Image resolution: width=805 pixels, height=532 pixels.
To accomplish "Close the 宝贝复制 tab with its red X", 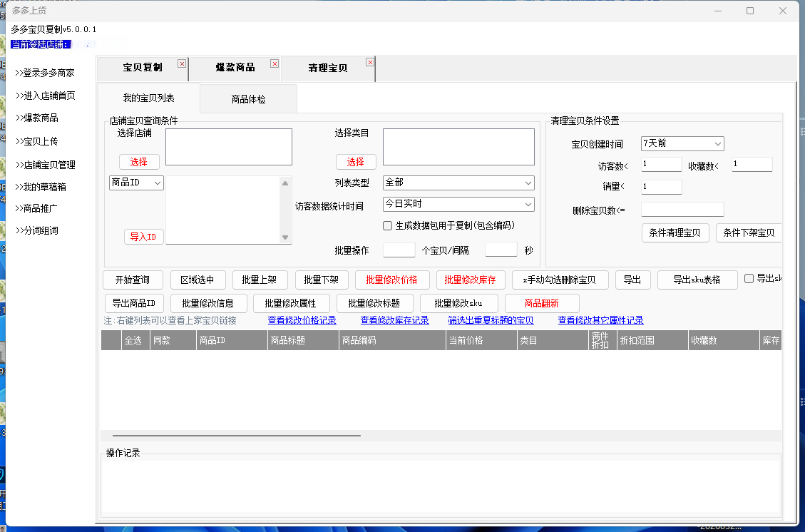I will pos(182,63).
